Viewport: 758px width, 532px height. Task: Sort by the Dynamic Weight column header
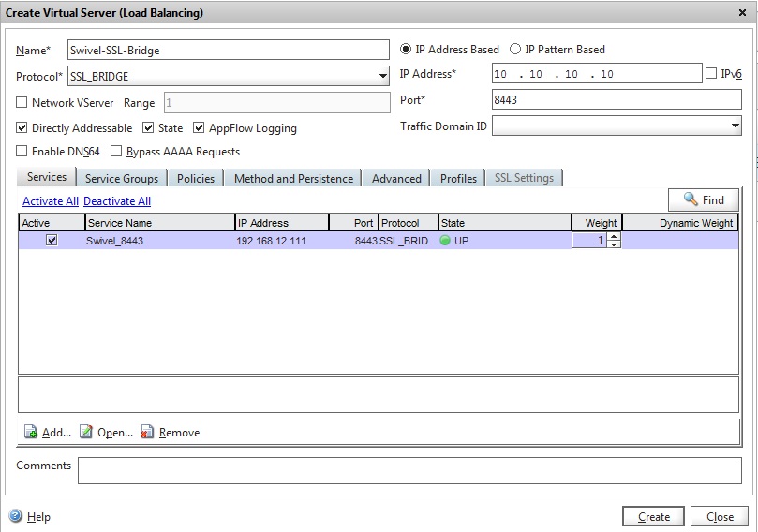(x=680, y=223)
